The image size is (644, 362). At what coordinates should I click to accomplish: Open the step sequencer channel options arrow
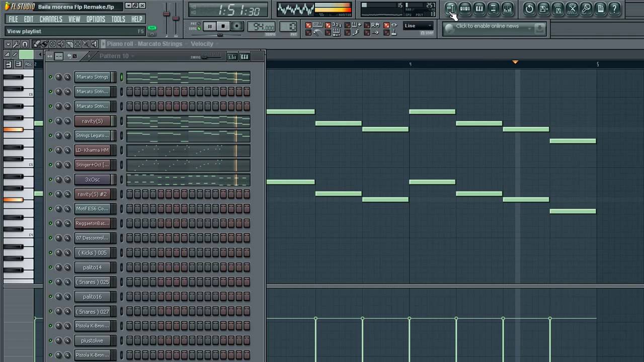pos(89,56)
